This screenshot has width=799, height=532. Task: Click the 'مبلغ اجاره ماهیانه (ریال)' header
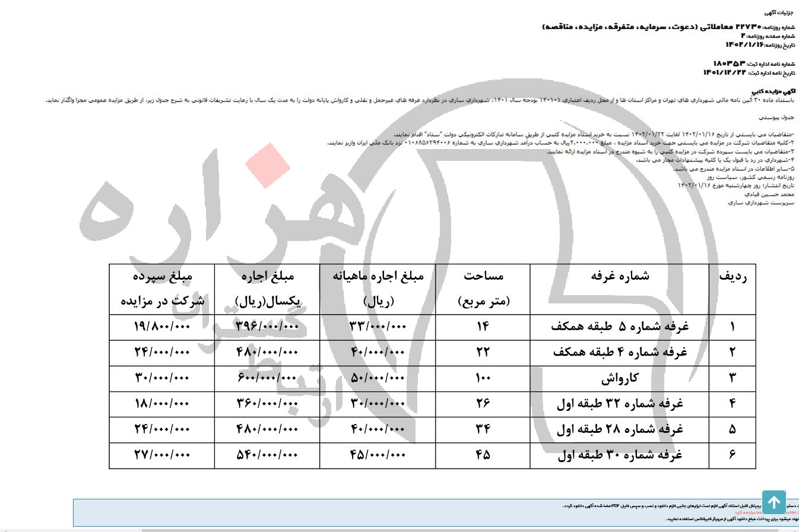click(x=378, y=289)
